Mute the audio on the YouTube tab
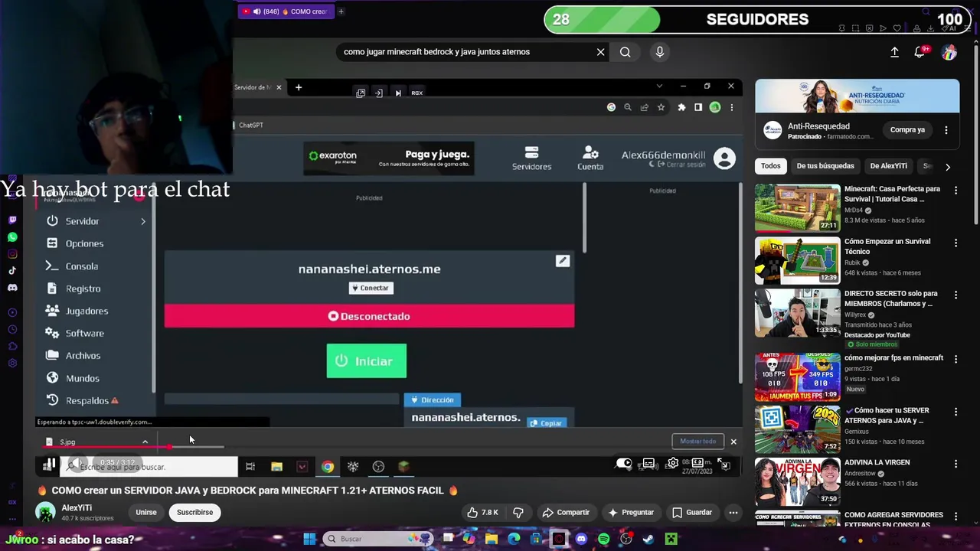The height and width of the screenshot is (551, 980). (256, 11)
